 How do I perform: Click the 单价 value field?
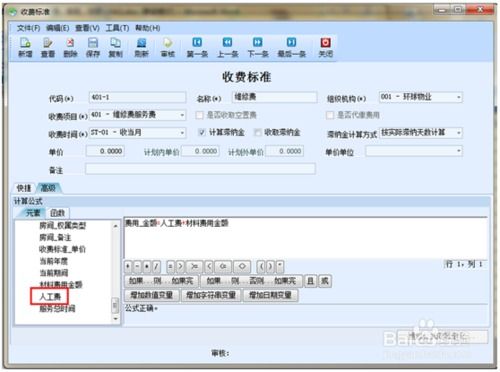(105, 151)
